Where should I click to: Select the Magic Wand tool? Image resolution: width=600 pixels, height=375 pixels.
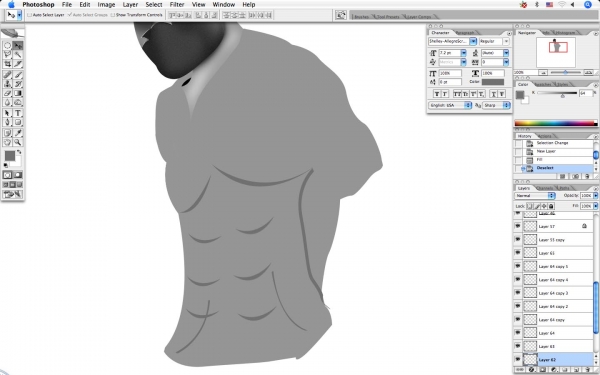[18, 55]
